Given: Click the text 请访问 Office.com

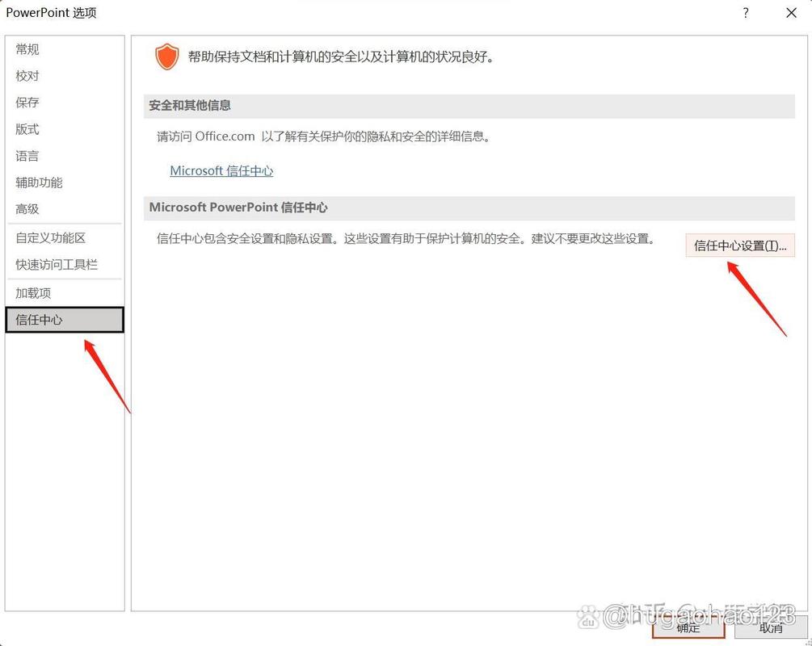Looking at the screenshot, I should click(205, 136).
